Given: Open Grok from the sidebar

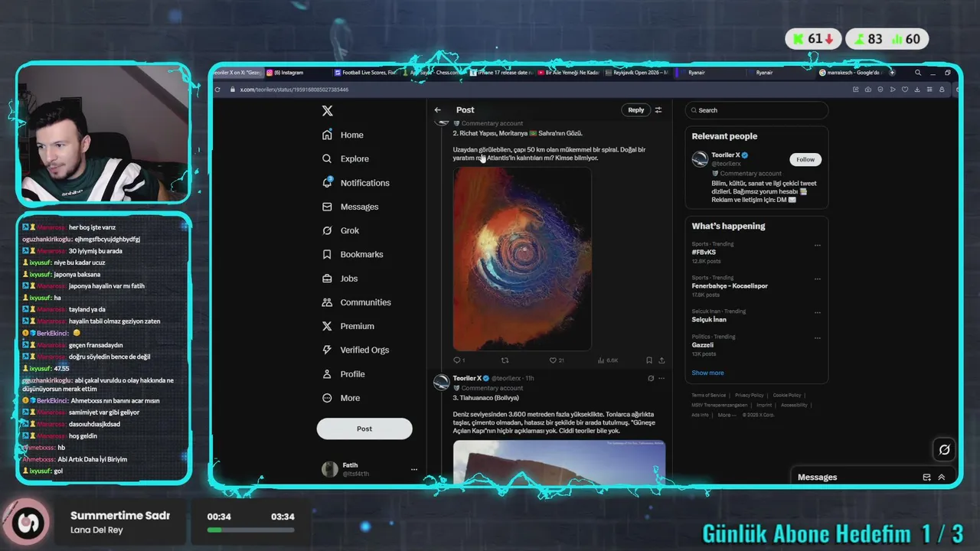Looking at the screenshot, I should coord(340,230).
